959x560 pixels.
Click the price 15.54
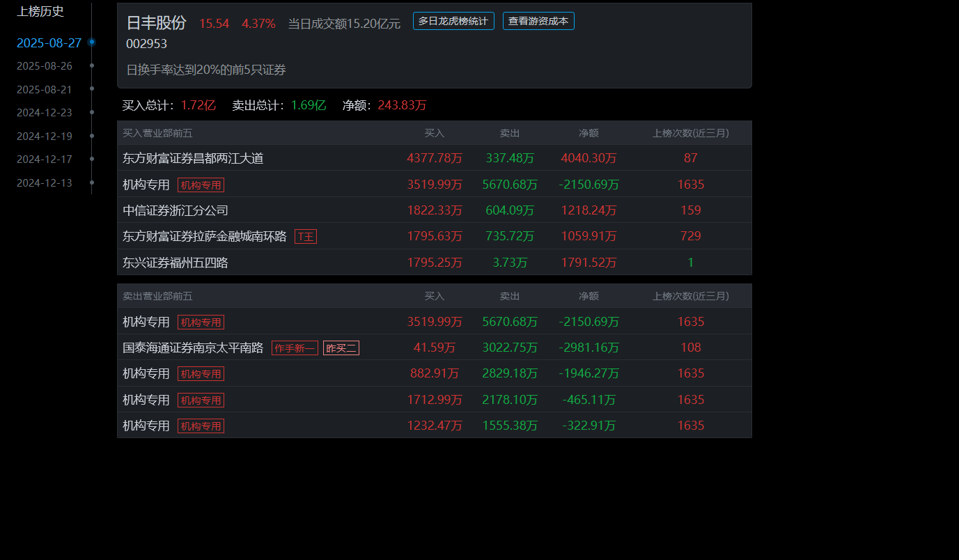tap(215, 24)
